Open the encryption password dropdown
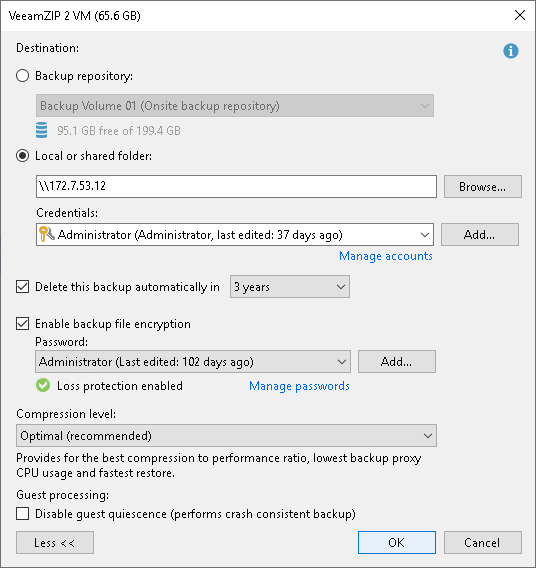The width and height of the screenshot is (536, 568). [x=193, y=362]
